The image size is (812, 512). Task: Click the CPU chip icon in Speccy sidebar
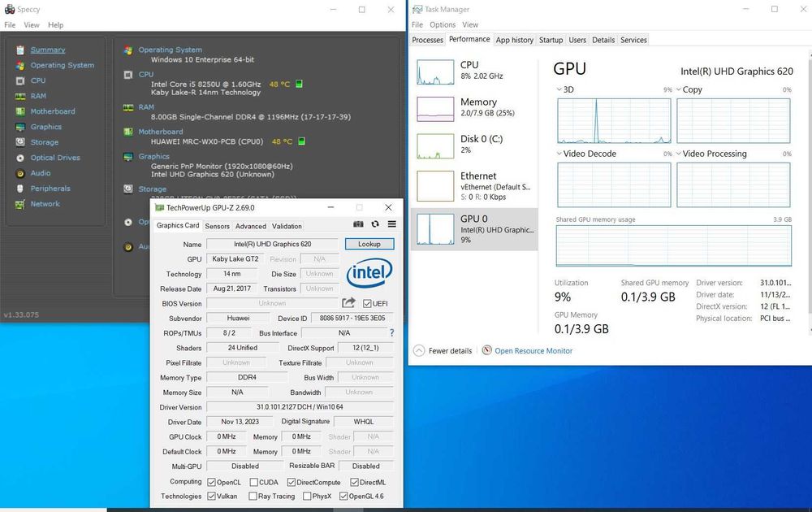(x=20, y=80)
